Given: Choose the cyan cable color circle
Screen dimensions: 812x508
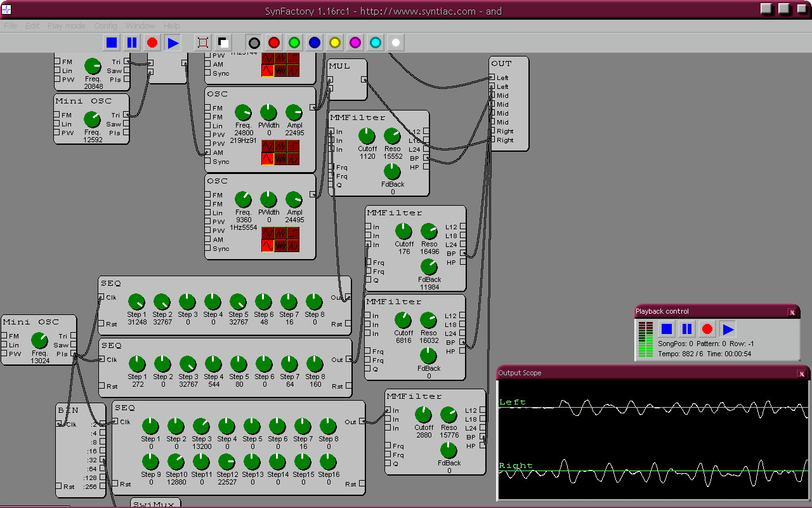Looking at the screenshot, I should 376,43.
